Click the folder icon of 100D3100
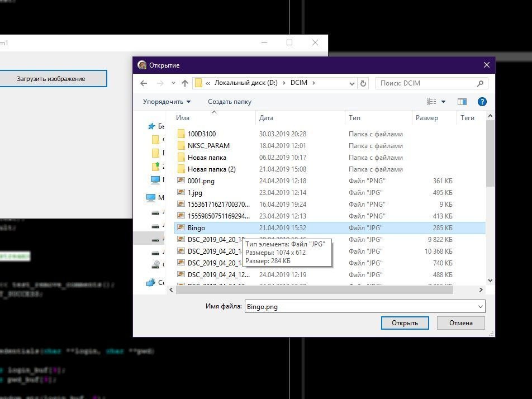 [x=181, y=134]
